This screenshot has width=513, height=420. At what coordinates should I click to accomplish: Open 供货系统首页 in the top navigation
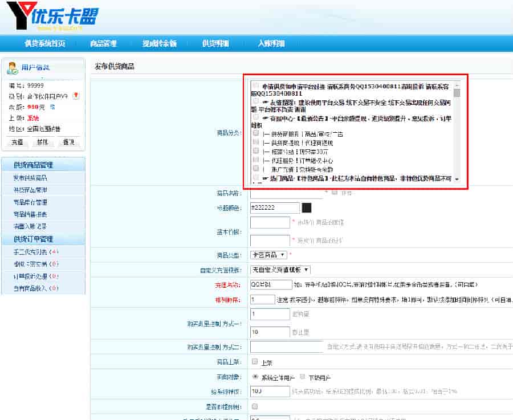tap(44, 44)
